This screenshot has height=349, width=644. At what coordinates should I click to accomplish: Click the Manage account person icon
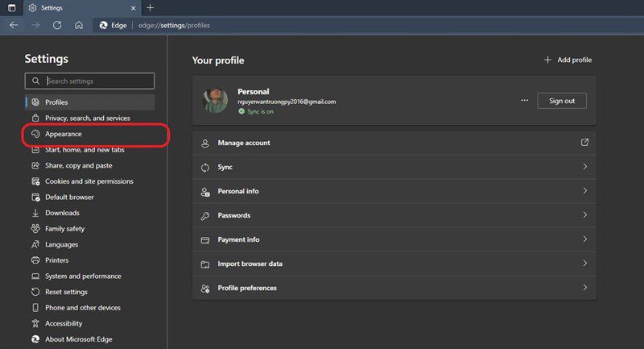(x=205, y=143)
